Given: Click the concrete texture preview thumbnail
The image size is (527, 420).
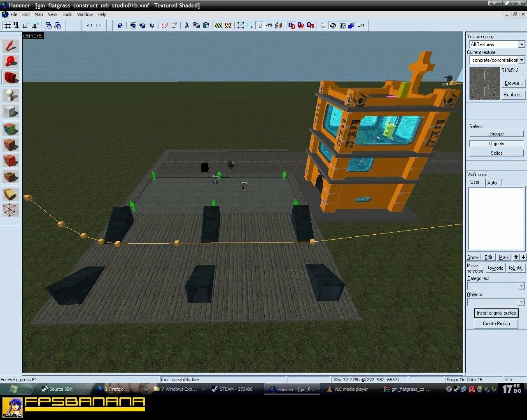Looking at the screenshot, I should (485, 84).
